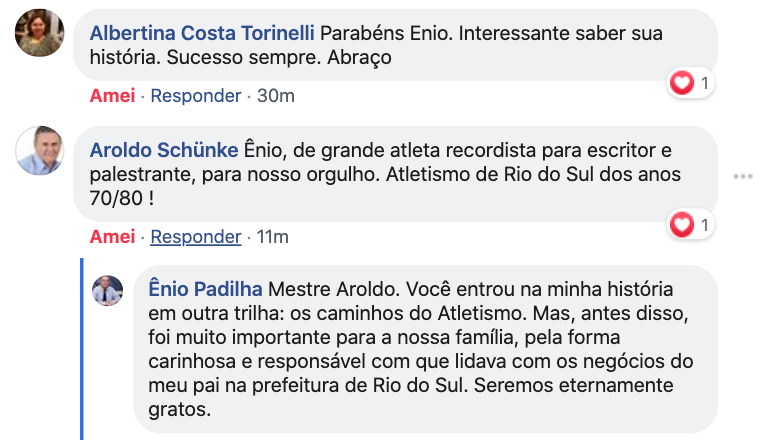Click Ênio Padilha's small profile picture
The width and height of the screenshot is (766, 440).
[x=107, y=290]
